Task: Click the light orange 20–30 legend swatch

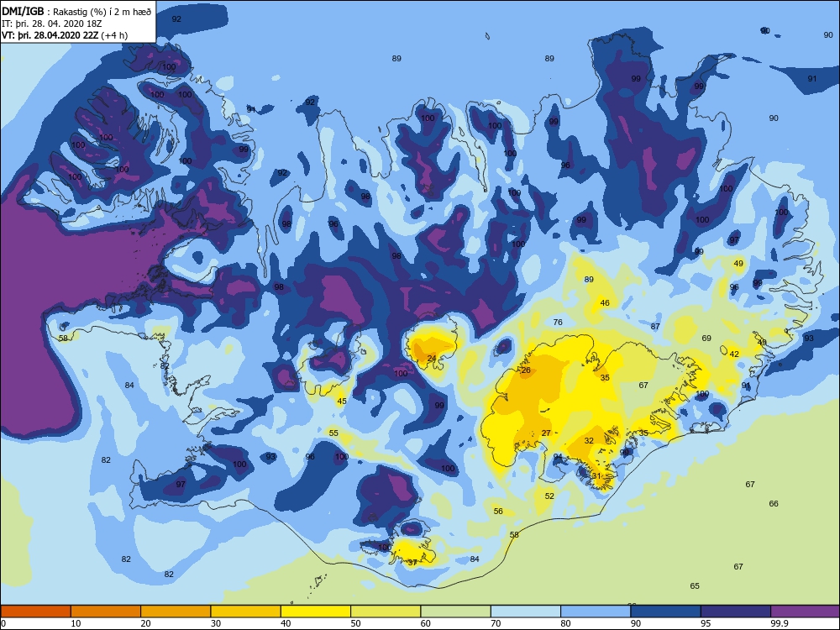Action: click(176, 612)
